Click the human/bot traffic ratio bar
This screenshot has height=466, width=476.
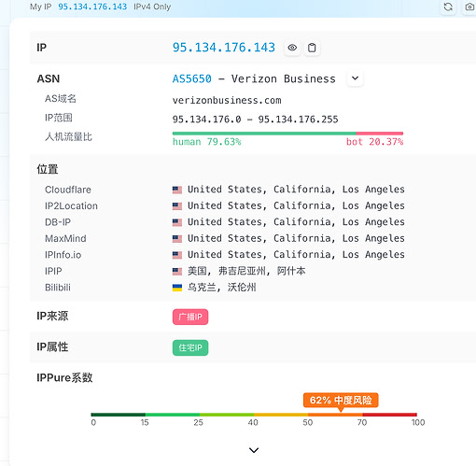tap(287, 134)
